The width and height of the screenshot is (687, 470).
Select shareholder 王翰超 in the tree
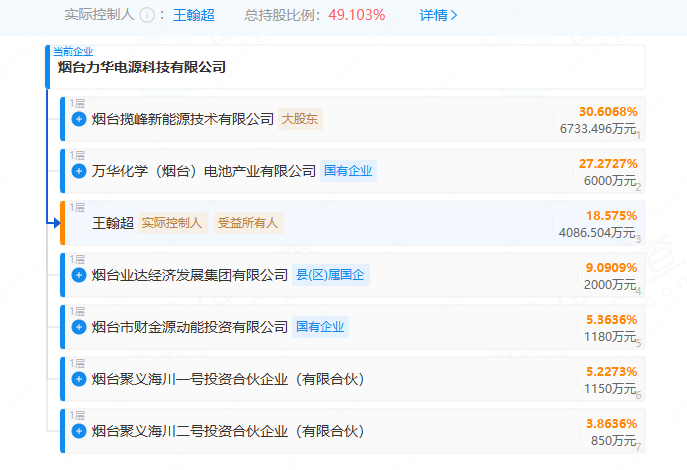coord(111,223)
